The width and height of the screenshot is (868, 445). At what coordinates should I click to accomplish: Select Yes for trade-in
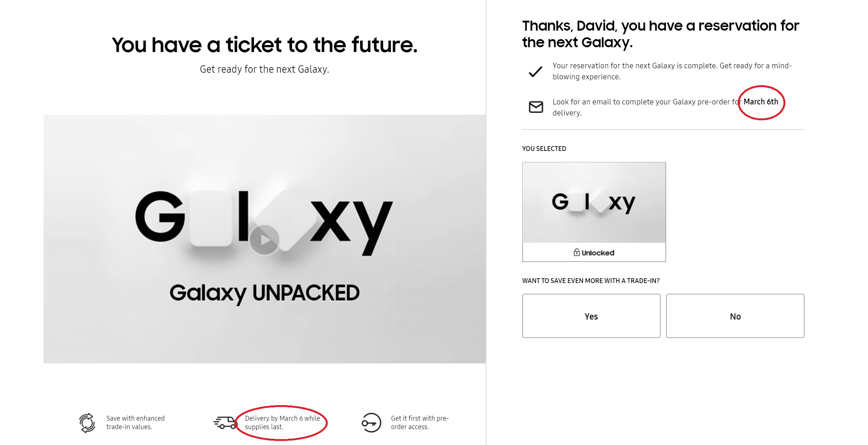coord(591,316)
